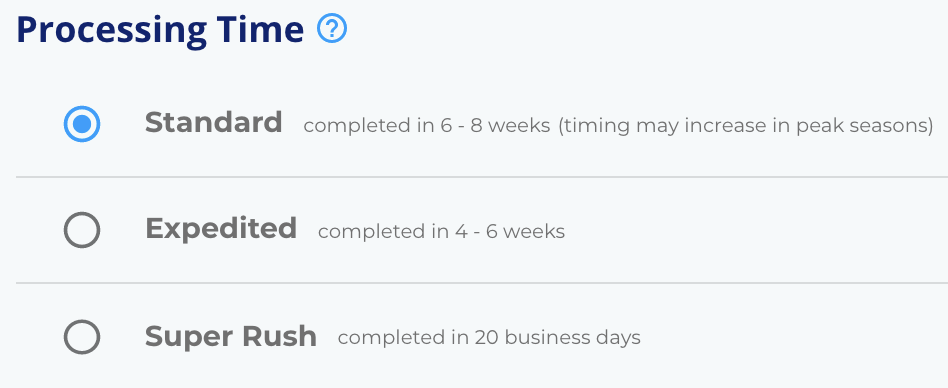
Task: Click the divider line above Super Rush
Action: [x=482, y=283]
